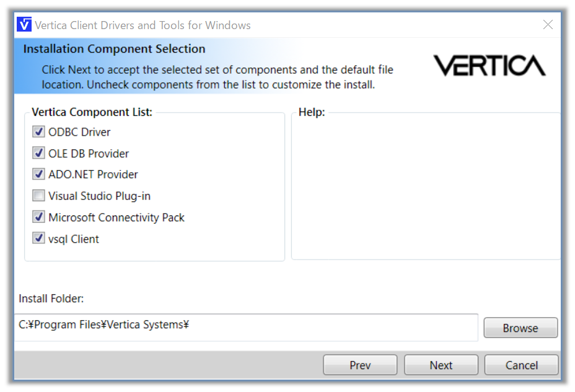This screenshot has height=392, width=575.
Task: Click the ADO.NET Provider label
Action: (93, 175)
